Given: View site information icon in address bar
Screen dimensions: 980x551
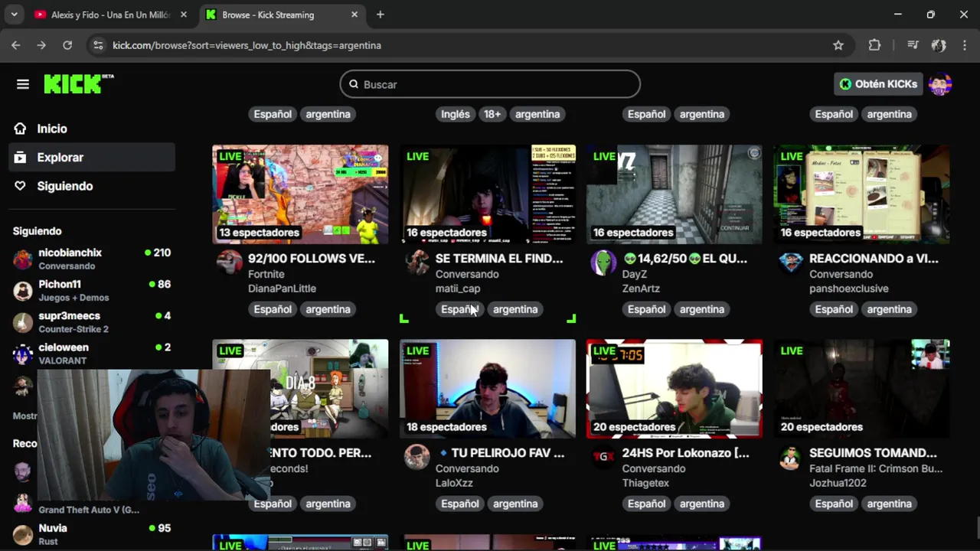Looking at the screenshot, I should click(97, 45).
